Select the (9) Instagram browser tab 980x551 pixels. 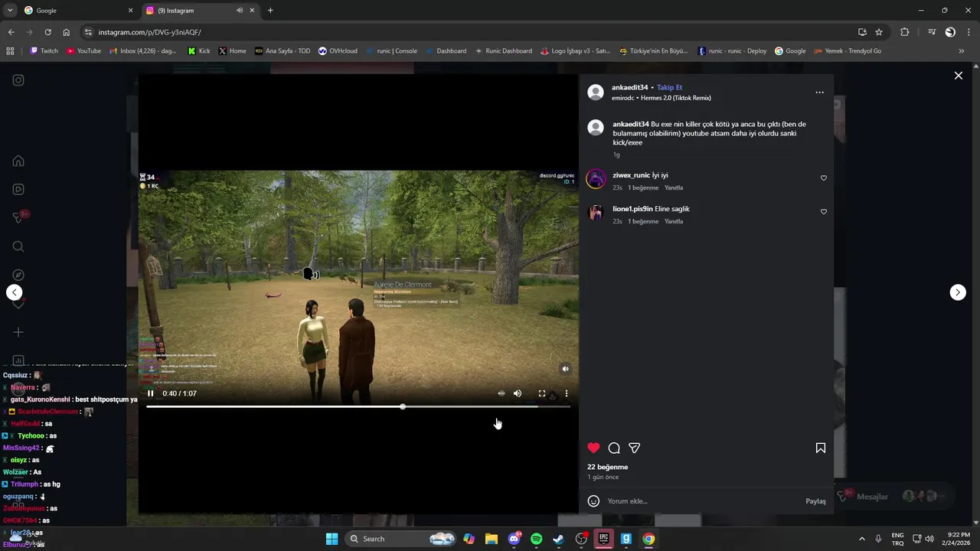(x=199, y=11)
